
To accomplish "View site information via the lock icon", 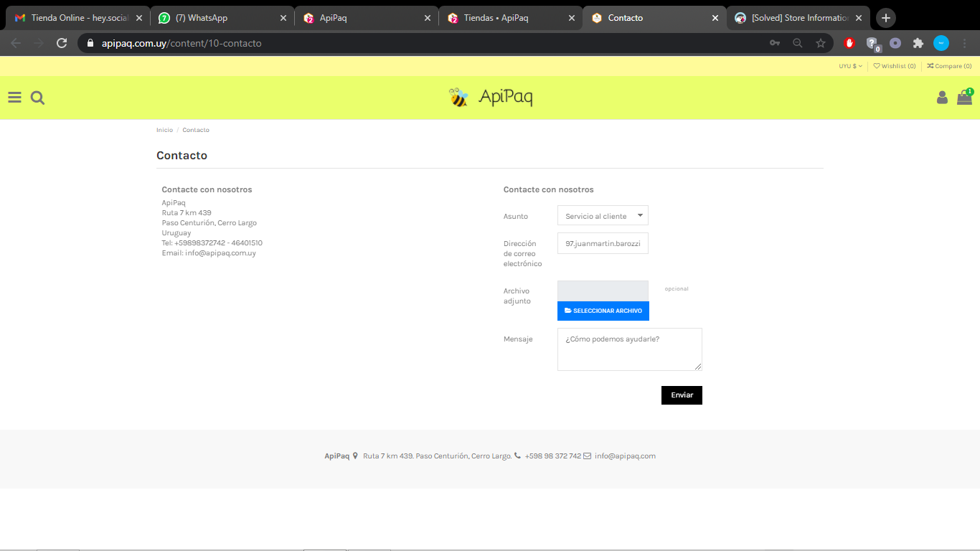I will pyautogui.click(x=90, y=43).
